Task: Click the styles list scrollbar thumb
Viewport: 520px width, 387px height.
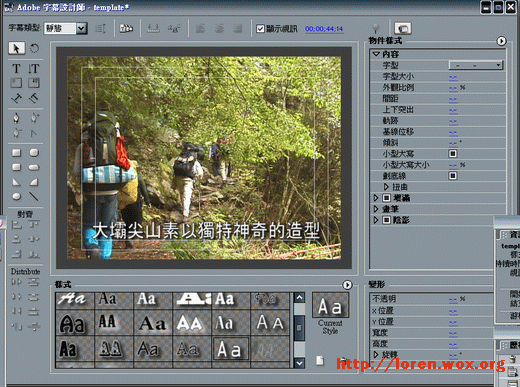Action: coord(299,327)
